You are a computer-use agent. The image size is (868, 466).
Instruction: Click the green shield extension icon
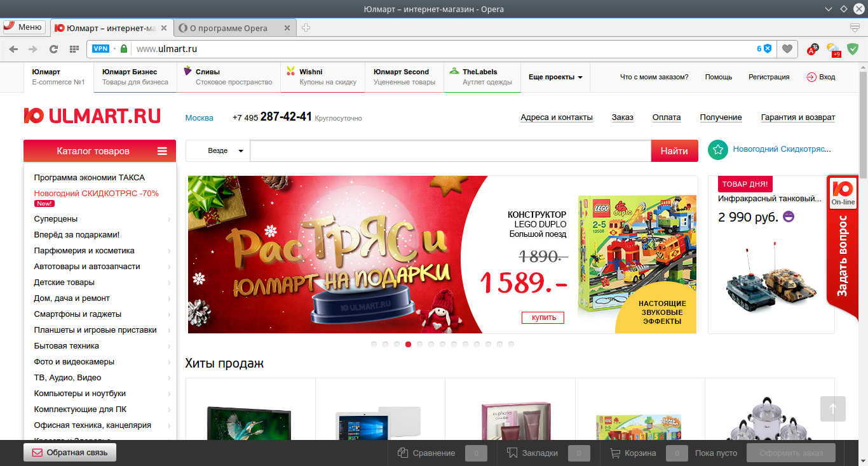pos(853,49)
